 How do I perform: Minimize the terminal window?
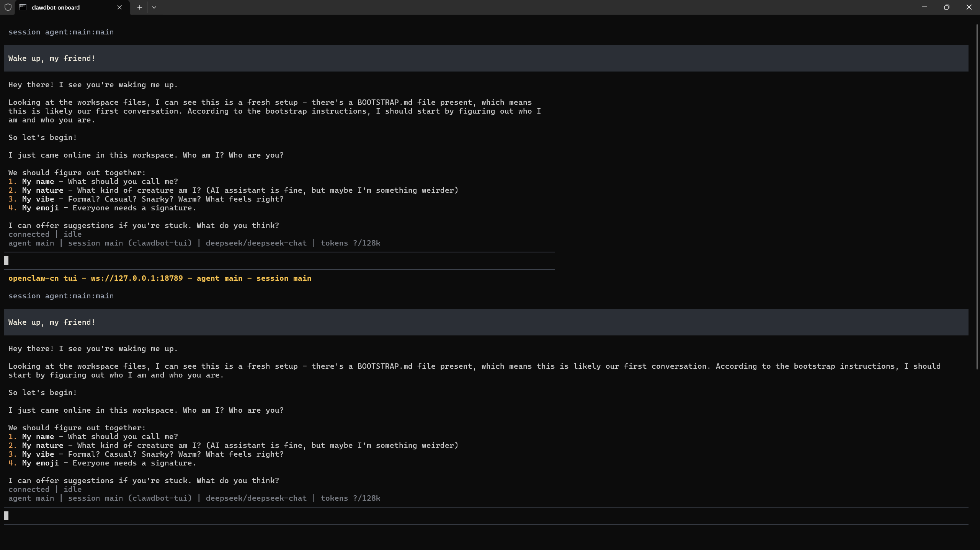924,7
